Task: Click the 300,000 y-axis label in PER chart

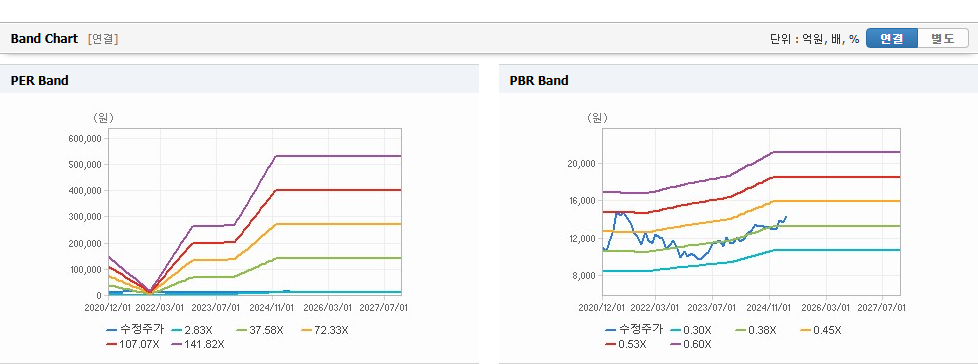Action: coord(85,217)
